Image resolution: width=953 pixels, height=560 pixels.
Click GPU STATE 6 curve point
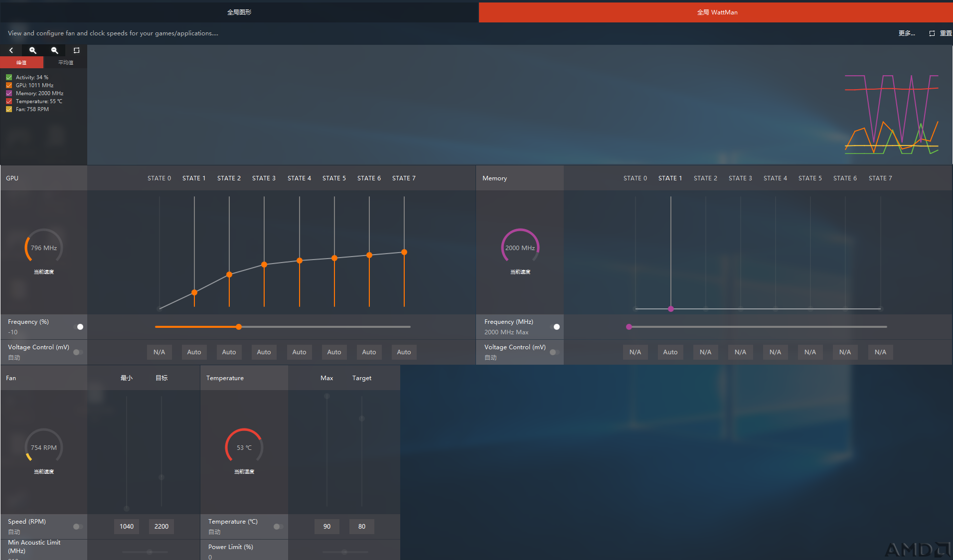point(369,255)
